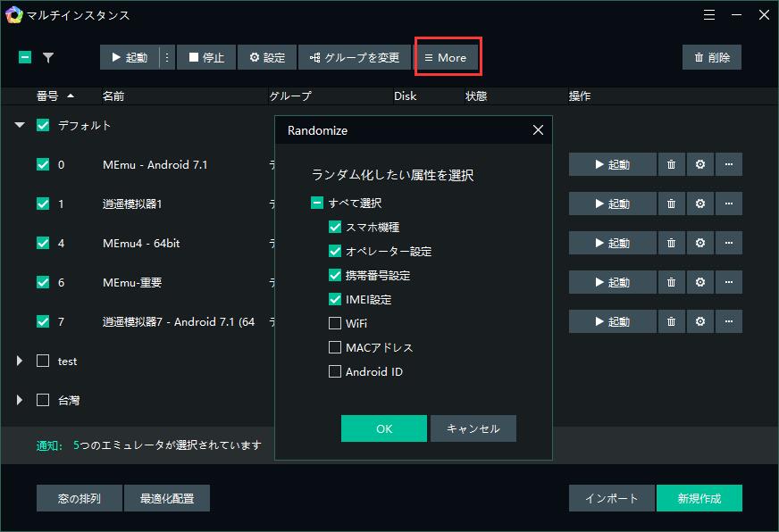Sort instances by the Disk column header
Image resolution: width=779 pixels, height=532 pixels.
[405, 96]
